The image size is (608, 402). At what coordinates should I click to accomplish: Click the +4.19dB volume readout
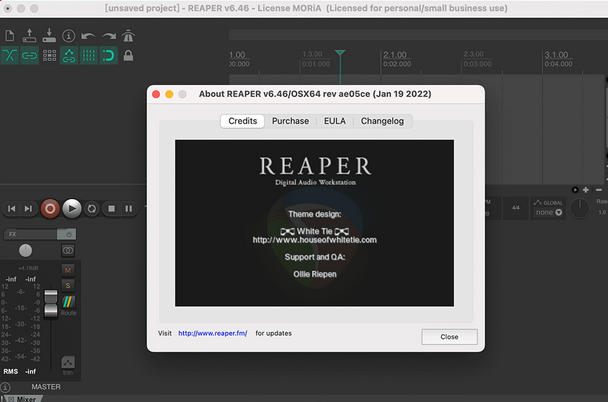[x=28, y=268]
